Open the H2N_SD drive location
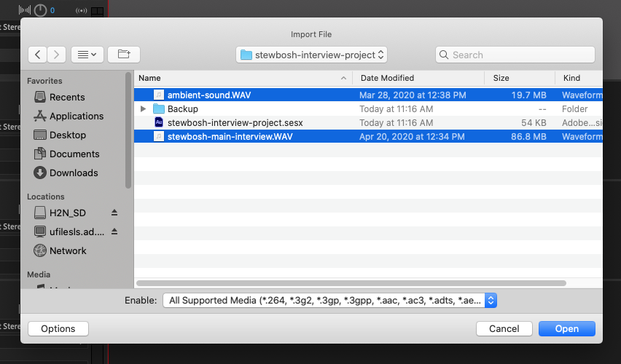The height and width of the screenshot is (364, 621). point(67,213)
